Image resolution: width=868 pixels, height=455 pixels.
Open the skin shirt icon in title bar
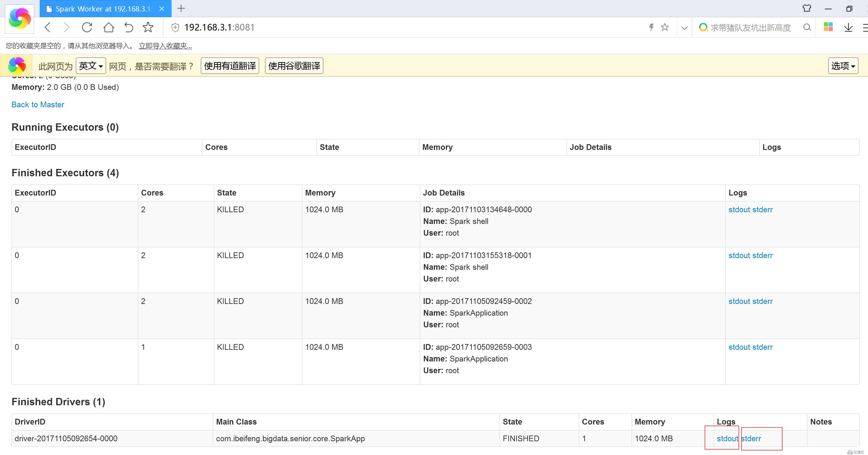tap(807, 8)
